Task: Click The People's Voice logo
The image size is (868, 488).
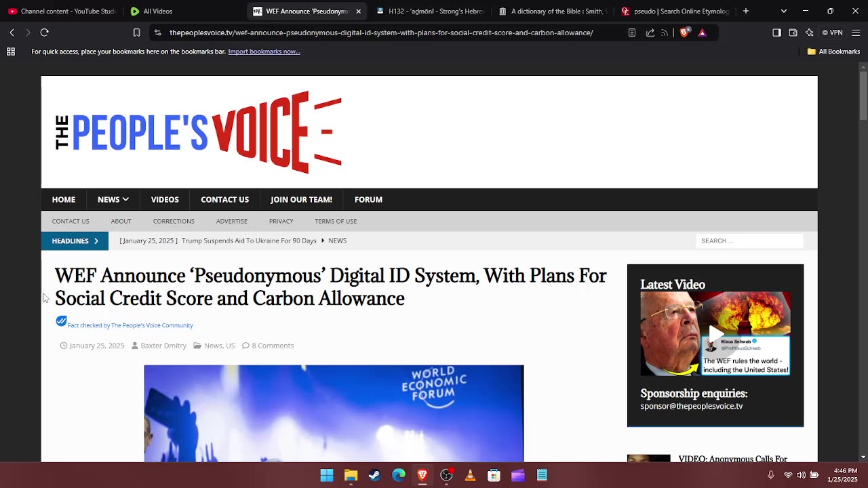Action: (199, 132)
